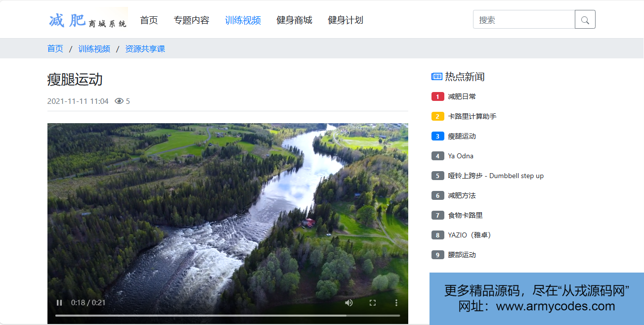Click the search magnifier button
Image resolution: width=644 pixels, height=325 pixels.
tap(585, 20)
